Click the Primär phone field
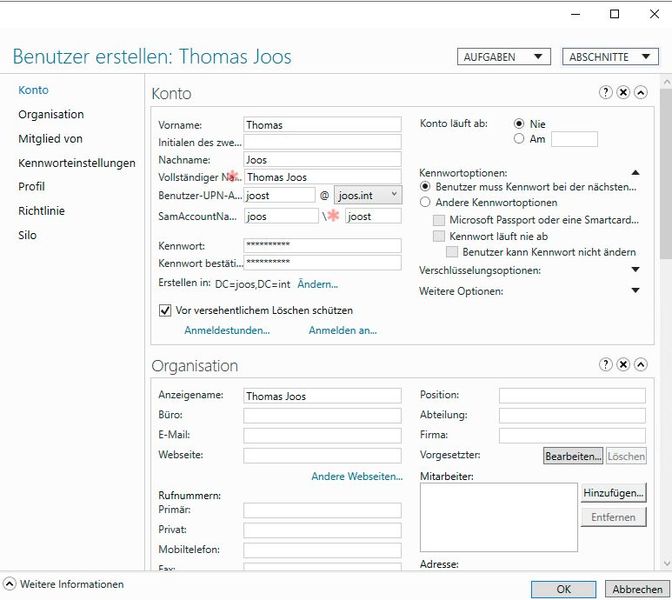Viewport: 672px width, 600px height. click(x=322, y=510)
